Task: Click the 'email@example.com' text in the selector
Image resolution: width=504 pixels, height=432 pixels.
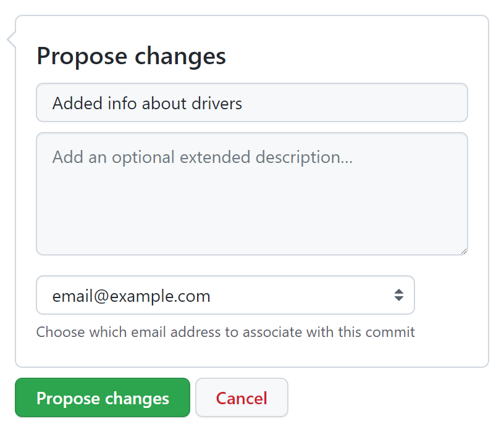Action: click(x=131, y=296)
